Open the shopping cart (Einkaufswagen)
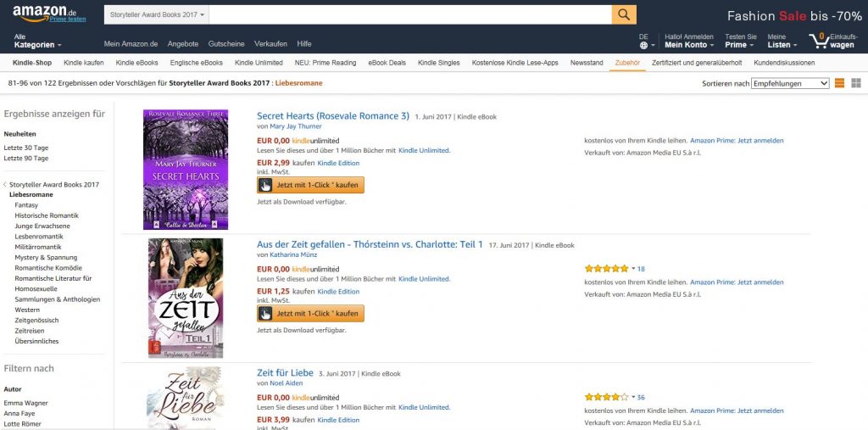This screenshot has height=430, width=868. coord(832,40)
